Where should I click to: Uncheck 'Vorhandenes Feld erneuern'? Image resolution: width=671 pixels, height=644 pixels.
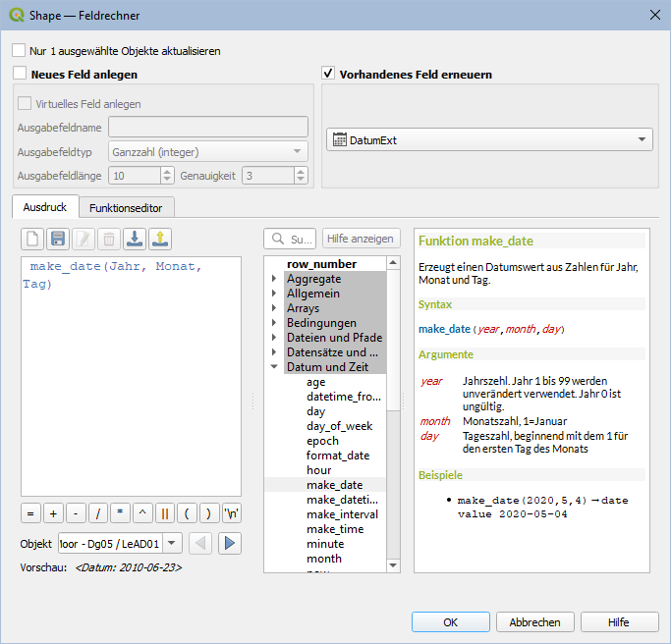pyautogui.click(x=329, y=74)
